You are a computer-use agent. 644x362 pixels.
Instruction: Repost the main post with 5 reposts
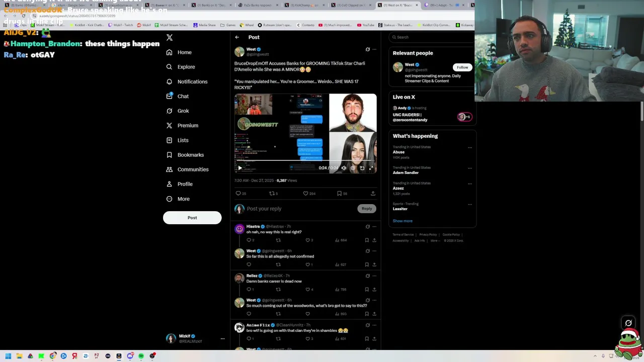[274, 194]
